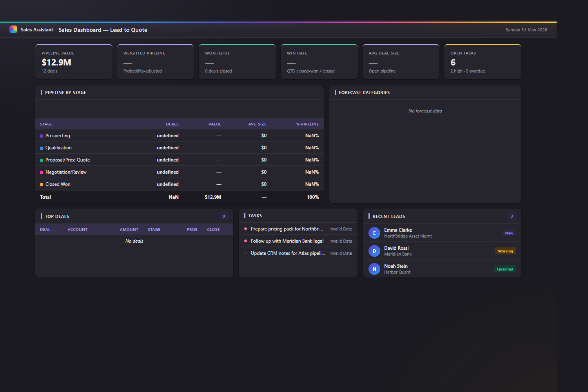Click the purple Prospecting stage color marker
This screenshot has width=588, height=392.
point(42,136)
